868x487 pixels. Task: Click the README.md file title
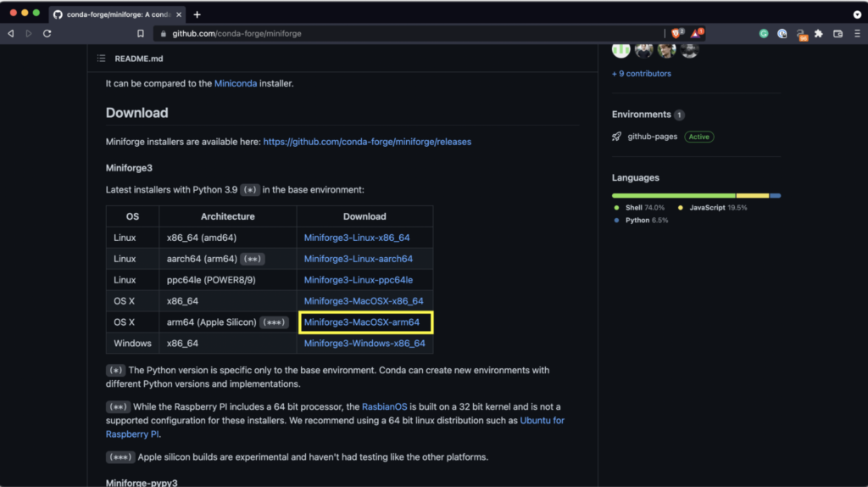point(138,59)
